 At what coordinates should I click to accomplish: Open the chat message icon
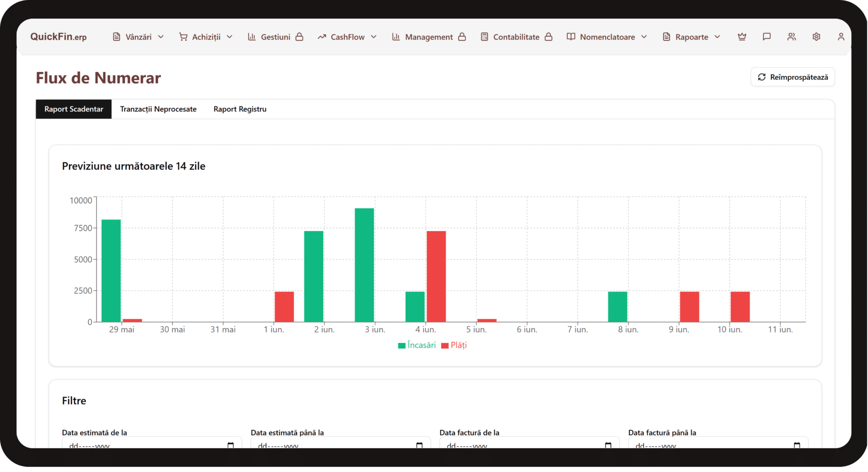click(x=767, y=37)
